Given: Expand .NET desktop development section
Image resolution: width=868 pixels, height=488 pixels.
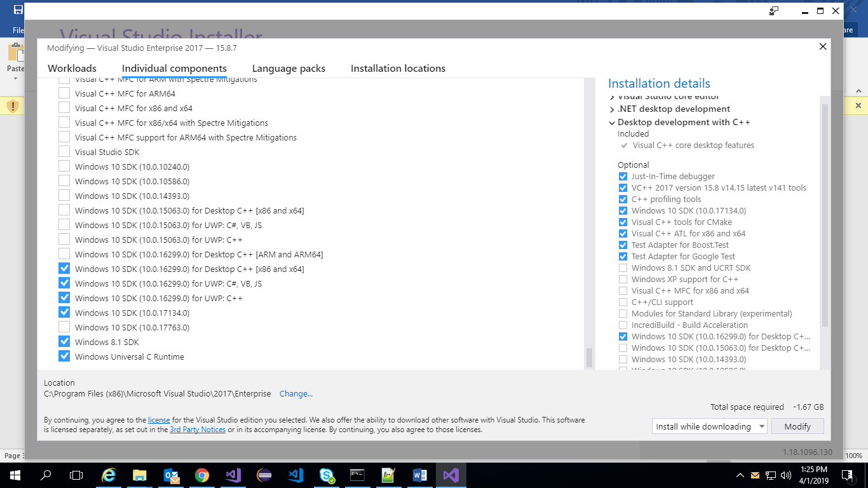Looking at the screenshot, I should pos(612,109).
